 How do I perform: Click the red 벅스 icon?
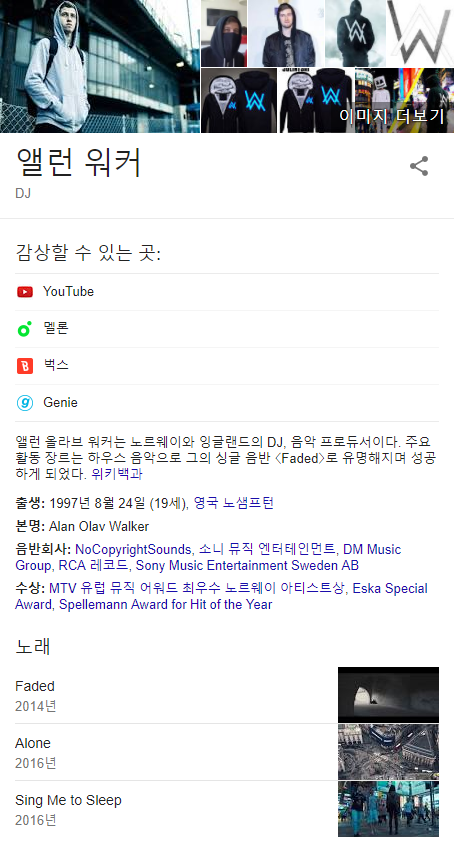tap(25, 366)
